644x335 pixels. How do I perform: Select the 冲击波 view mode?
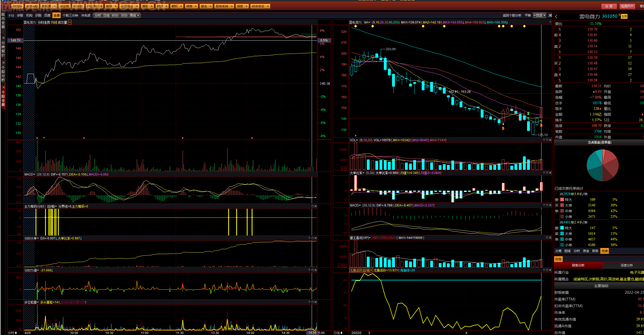[x=86, y=16]
